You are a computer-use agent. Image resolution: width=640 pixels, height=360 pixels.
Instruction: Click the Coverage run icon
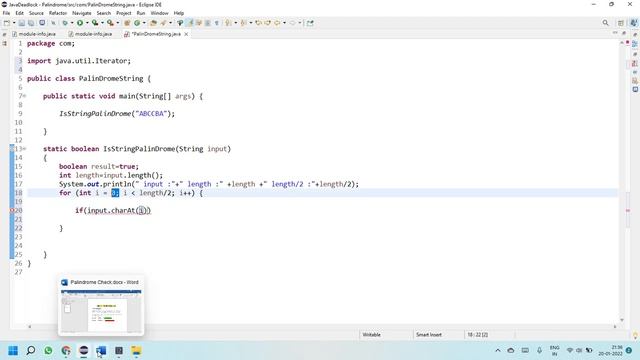coord(95,23)
